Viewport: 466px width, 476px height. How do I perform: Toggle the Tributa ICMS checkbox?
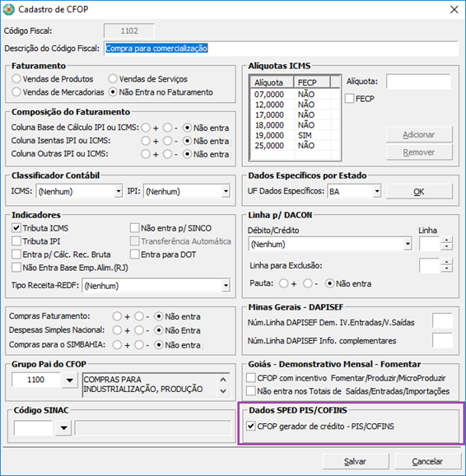tap(16, 228)
